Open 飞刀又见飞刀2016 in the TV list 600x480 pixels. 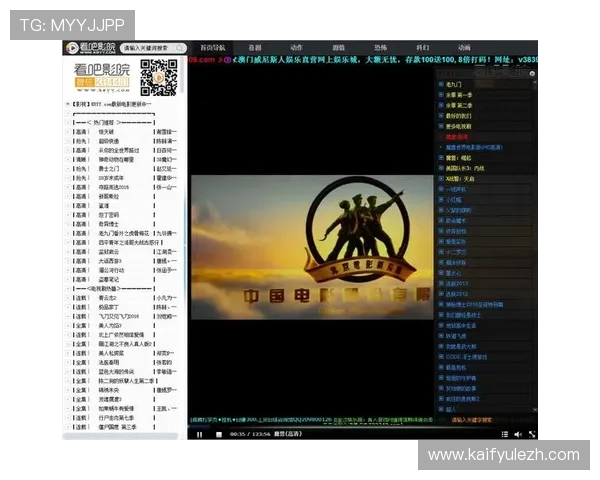tap(119, 316)
